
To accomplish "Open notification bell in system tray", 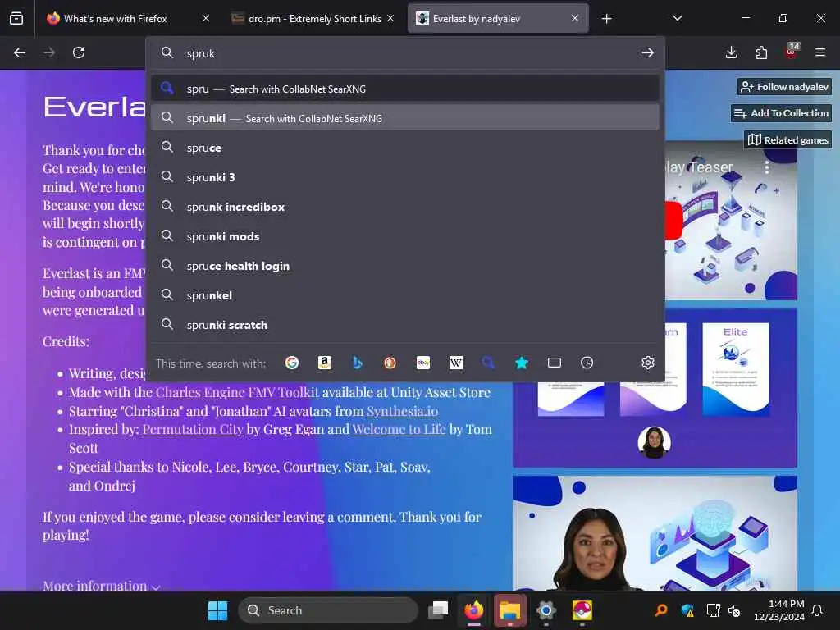I will [x=818, y=610].
